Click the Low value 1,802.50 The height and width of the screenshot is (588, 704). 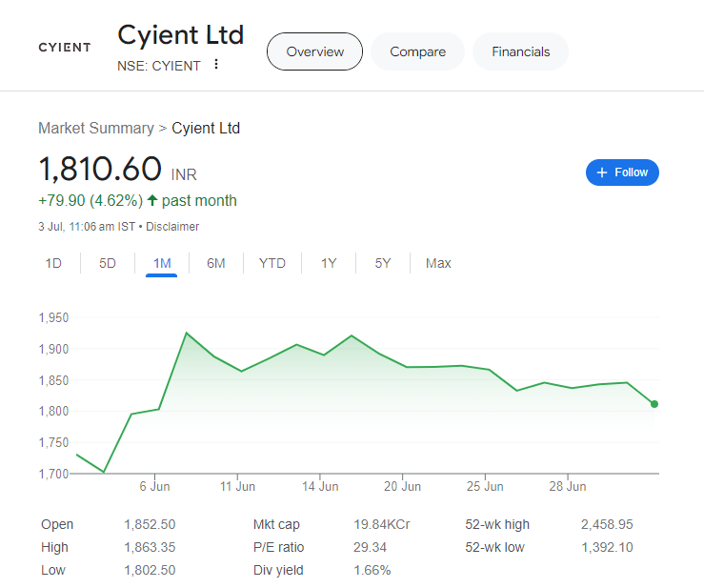pos(150,571)
